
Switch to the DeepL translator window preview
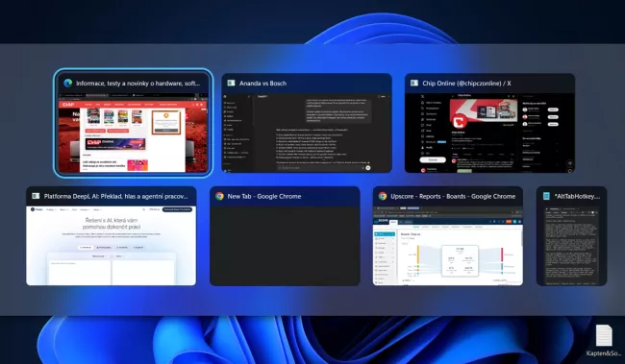click(x=112, y=245)
